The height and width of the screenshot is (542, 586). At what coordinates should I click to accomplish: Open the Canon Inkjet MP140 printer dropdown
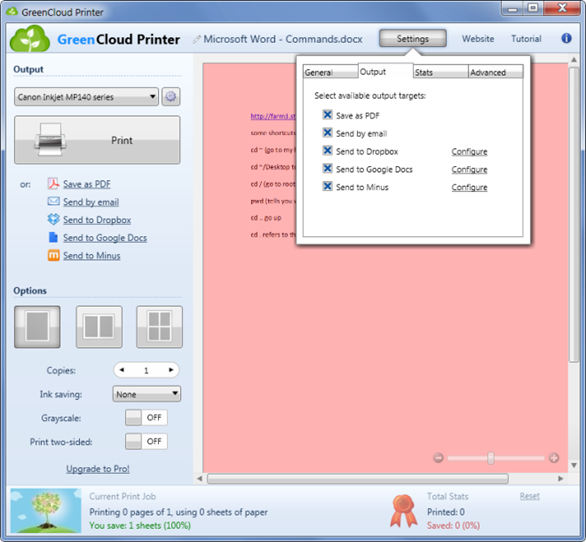coord(86,97)
